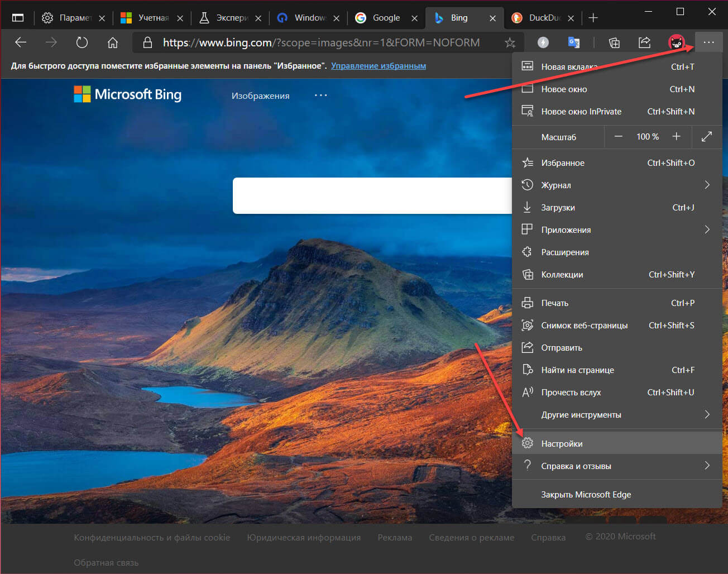Add page to favorites with the star icon
This screenshot has width=728, height=574.
click(x=510, y=42)
